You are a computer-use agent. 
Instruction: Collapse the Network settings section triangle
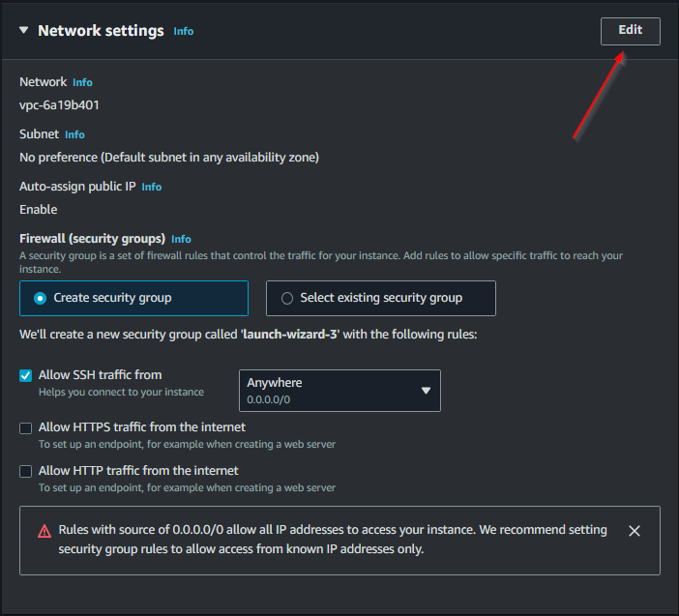click(x=24, y=31)
